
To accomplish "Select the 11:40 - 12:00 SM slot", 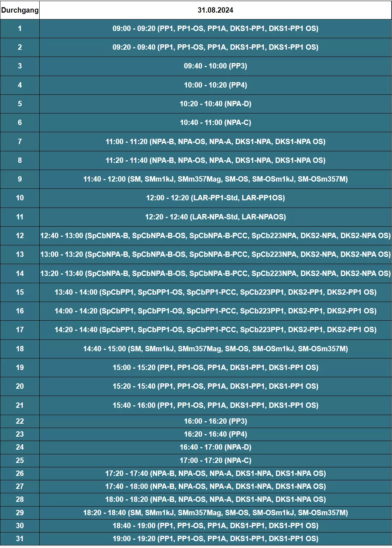I will pos(215,179).
